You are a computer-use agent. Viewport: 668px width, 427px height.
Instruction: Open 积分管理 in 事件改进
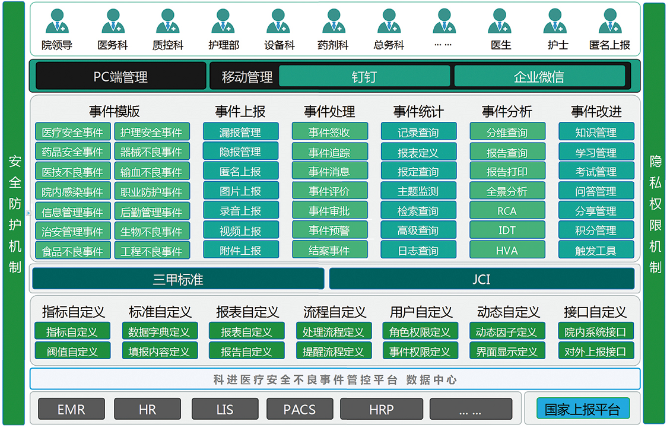click(596, 231)
